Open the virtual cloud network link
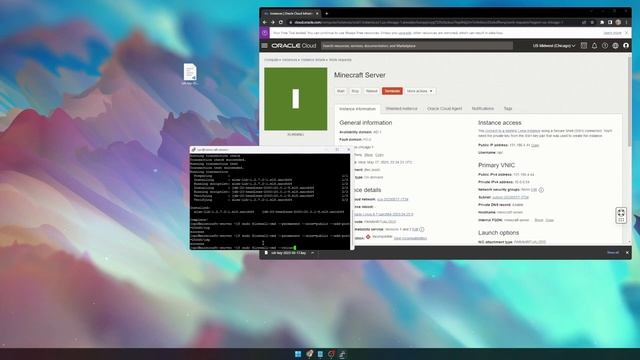 392,199
